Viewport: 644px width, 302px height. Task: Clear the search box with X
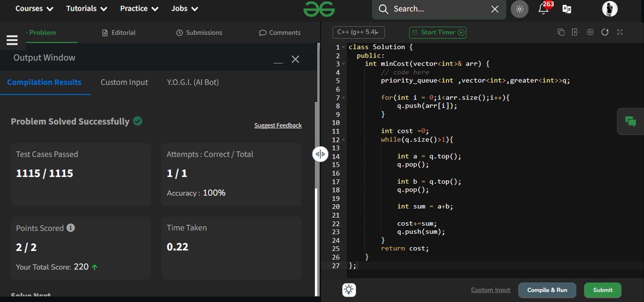pyautogui.click(x=495, y=9)
